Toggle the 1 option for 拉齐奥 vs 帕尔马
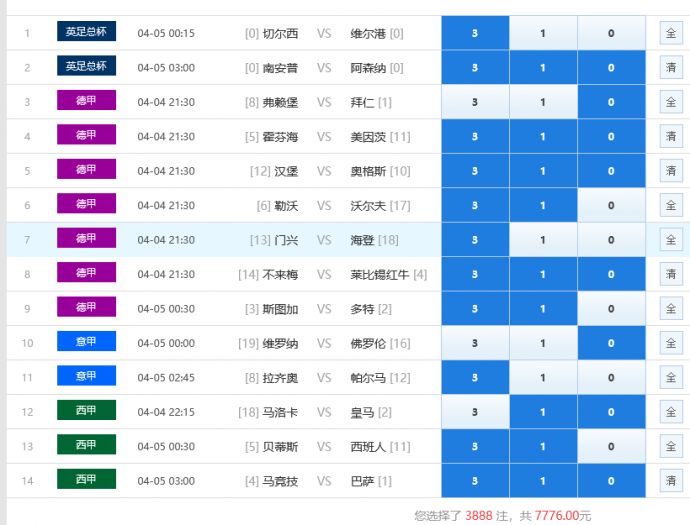690x525 pixels. [x=543, y=378]
